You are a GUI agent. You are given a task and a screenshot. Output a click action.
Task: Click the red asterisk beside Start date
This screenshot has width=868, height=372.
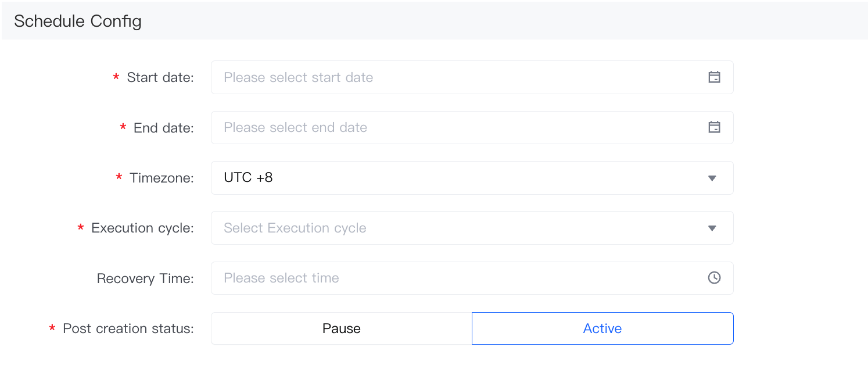coord(116,77)
